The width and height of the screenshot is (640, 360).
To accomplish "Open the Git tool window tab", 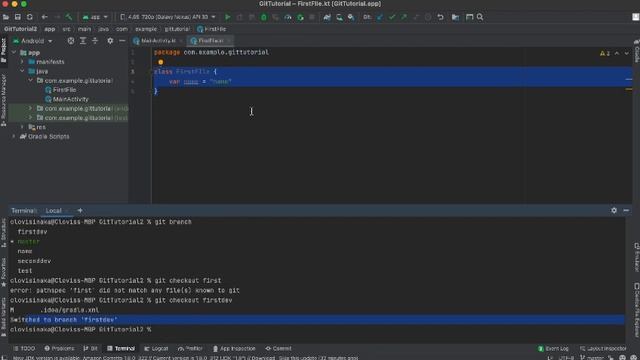I will [x=91, y=349].
